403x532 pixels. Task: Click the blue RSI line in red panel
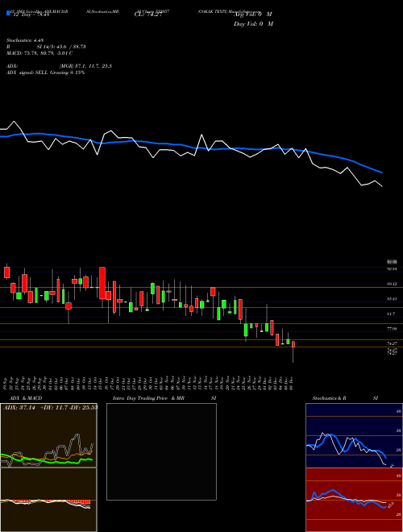click(x=346, y=498)
